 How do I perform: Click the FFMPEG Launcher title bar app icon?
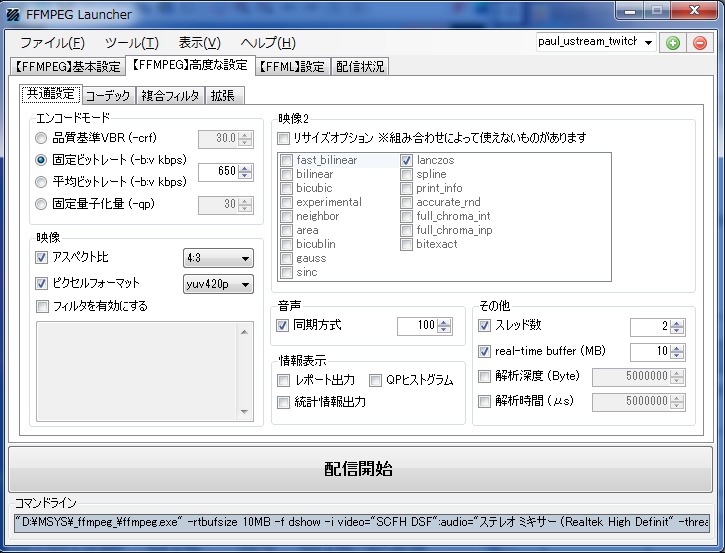pos(13,15)
